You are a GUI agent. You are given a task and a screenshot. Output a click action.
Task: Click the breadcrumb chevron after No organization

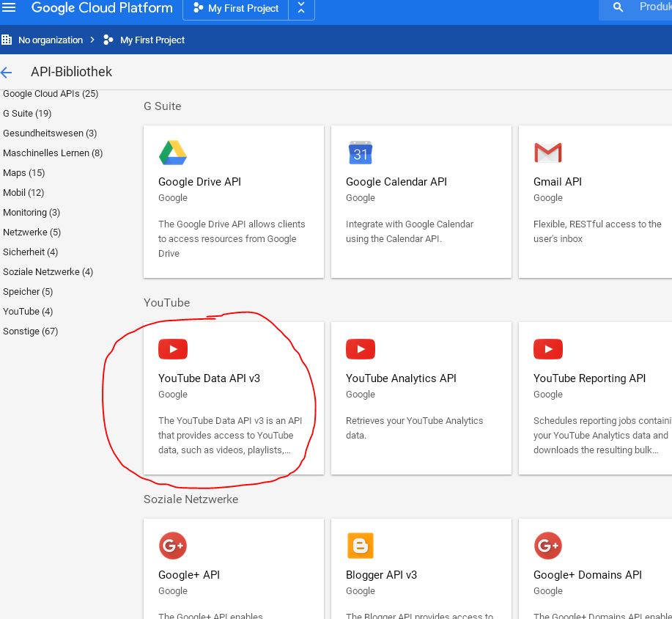click(x=92, y=40)
